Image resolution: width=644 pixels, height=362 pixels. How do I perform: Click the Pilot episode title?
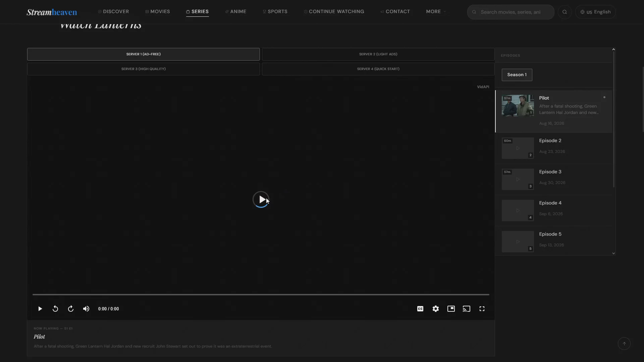[544, 98]
